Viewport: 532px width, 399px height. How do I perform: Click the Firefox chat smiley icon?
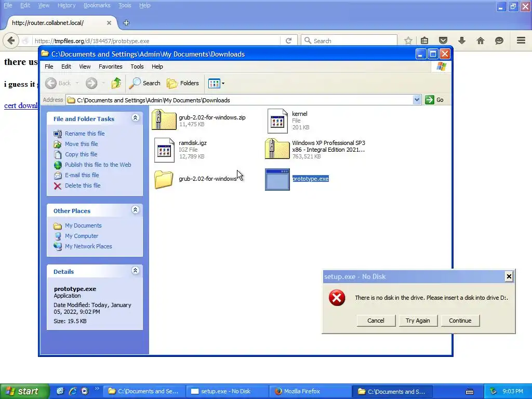499,41
